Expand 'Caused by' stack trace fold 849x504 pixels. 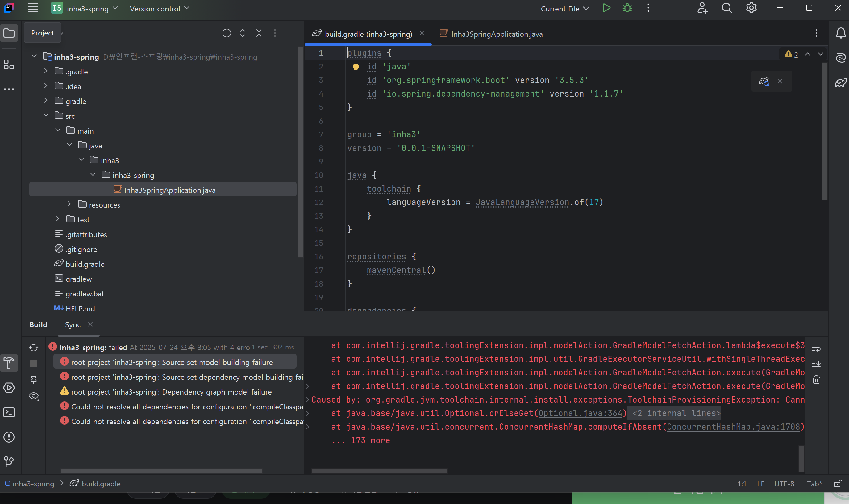click(307, 400)
